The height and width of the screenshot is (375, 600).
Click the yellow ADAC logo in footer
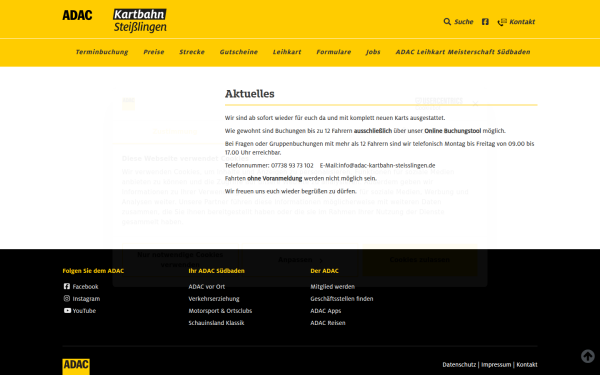pos(76,367)
